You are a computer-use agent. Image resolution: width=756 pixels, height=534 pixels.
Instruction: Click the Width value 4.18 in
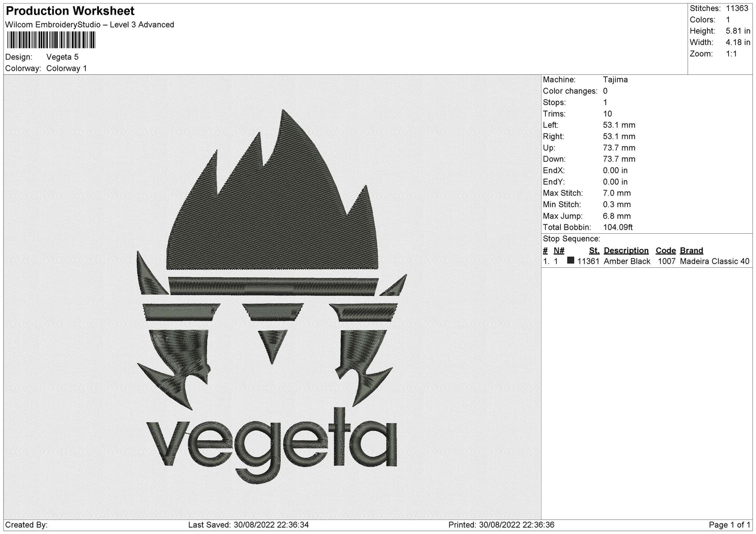click(738, 42)
